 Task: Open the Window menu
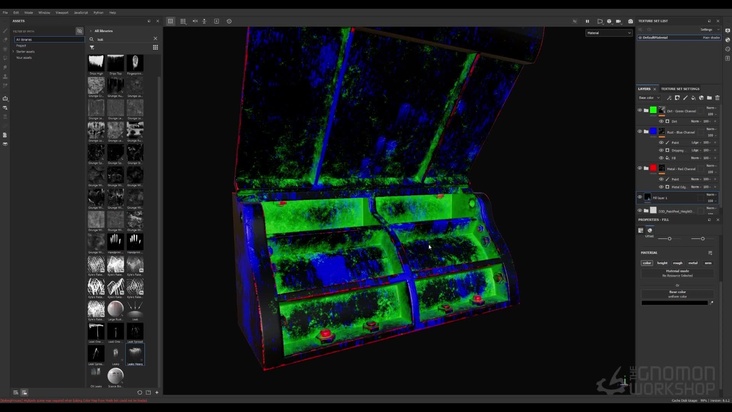pos(44,12)
